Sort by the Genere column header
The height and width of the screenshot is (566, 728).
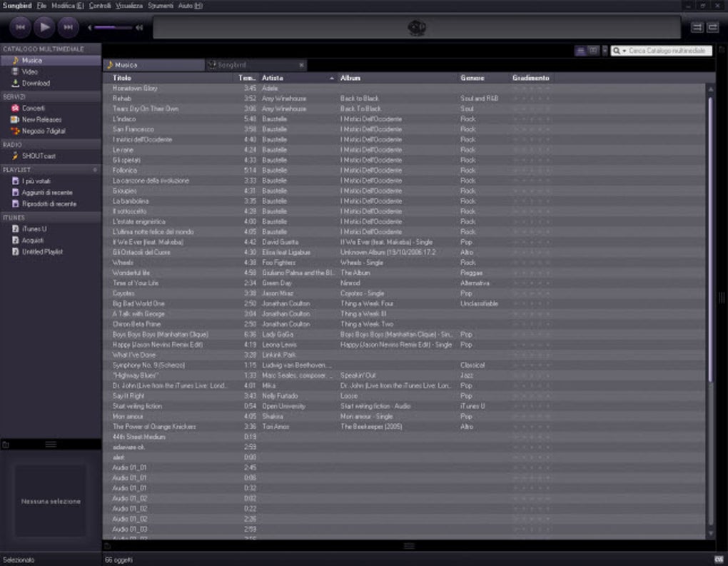[x=483, y=78]
